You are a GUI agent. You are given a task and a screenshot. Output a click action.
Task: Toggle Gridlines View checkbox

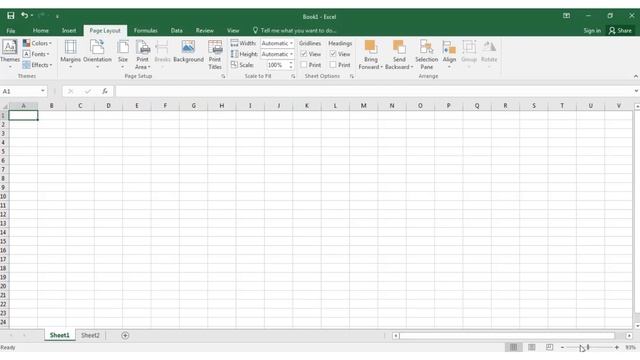tap(304, 54)
